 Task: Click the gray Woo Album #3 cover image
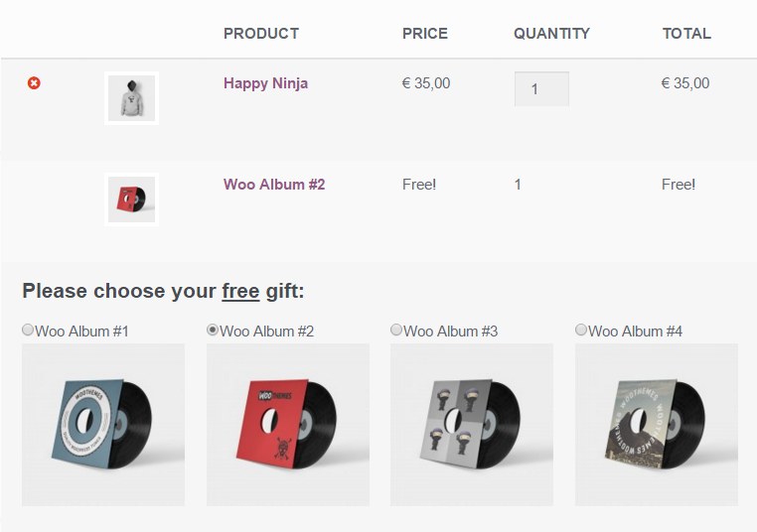point(472,425)
